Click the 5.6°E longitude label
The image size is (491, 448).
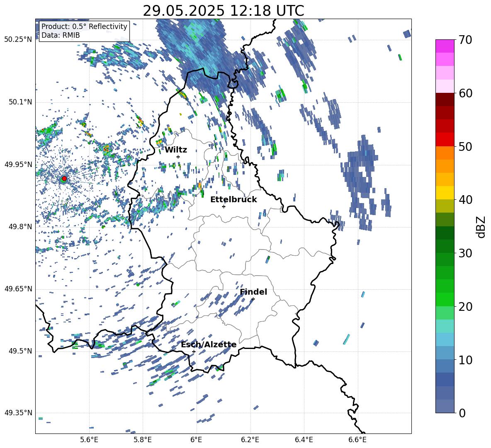(x=89, y=440)
